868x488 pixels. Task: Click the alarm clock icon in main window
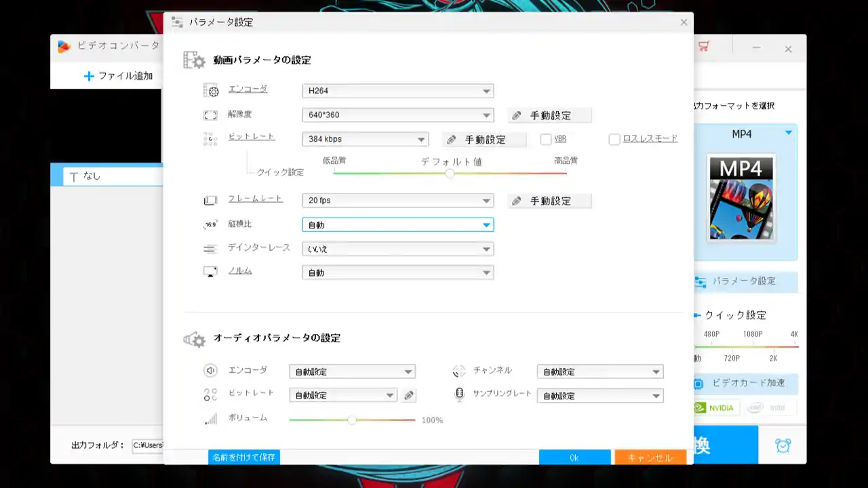click(783, 445)
